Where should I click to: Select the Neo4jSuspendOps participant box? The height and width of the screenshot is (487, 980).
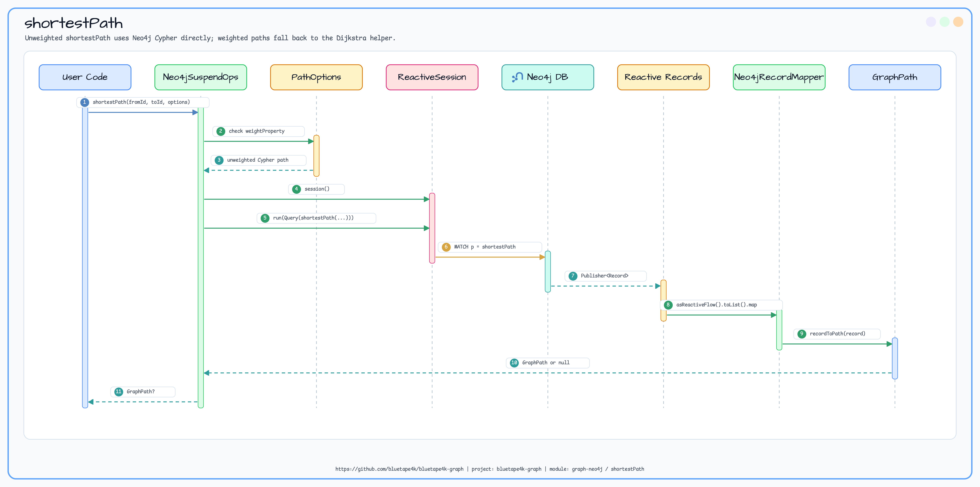coord(200,77)
